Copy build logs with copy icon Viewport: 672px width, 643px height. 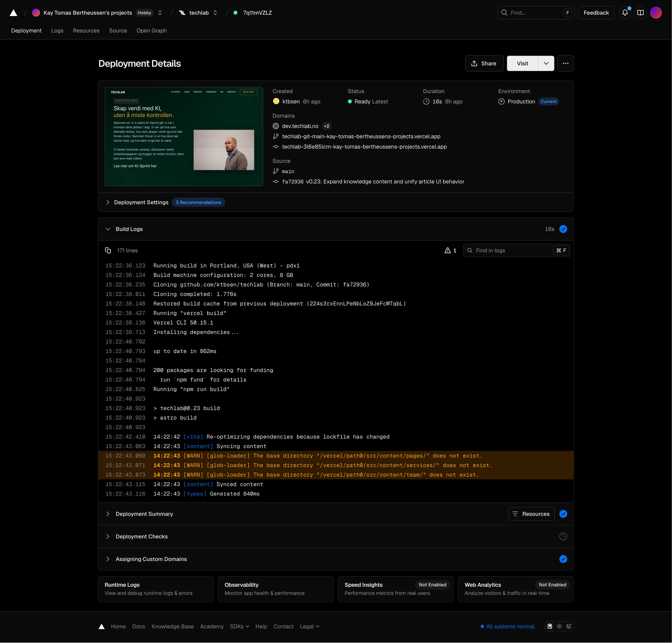(108, 251)
